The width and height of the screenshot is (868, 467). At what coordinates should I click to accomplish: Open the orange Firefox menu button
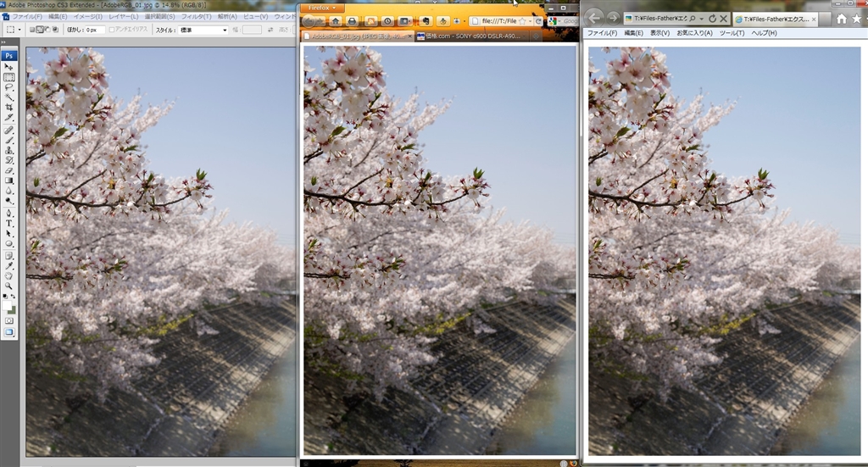[x=322, y=8]
